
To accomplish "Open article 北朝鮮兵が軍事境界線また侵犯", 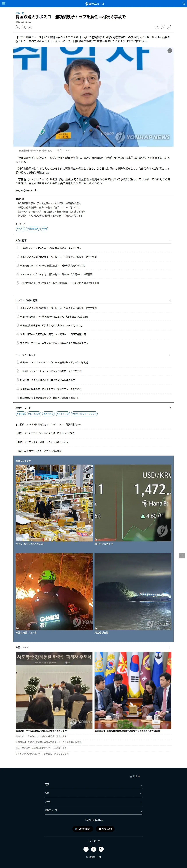I will 50,398.
